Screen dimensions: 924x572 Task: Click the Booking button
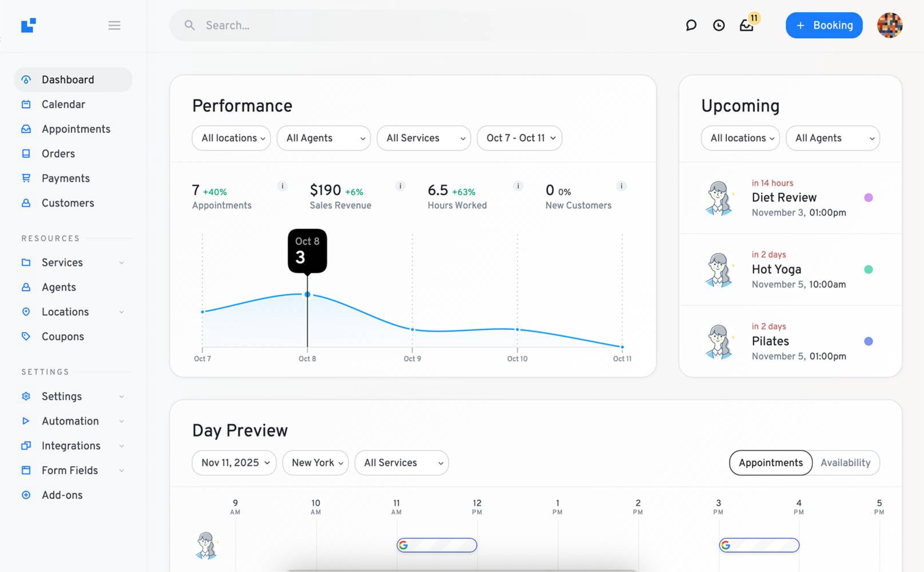click(824, 25)
